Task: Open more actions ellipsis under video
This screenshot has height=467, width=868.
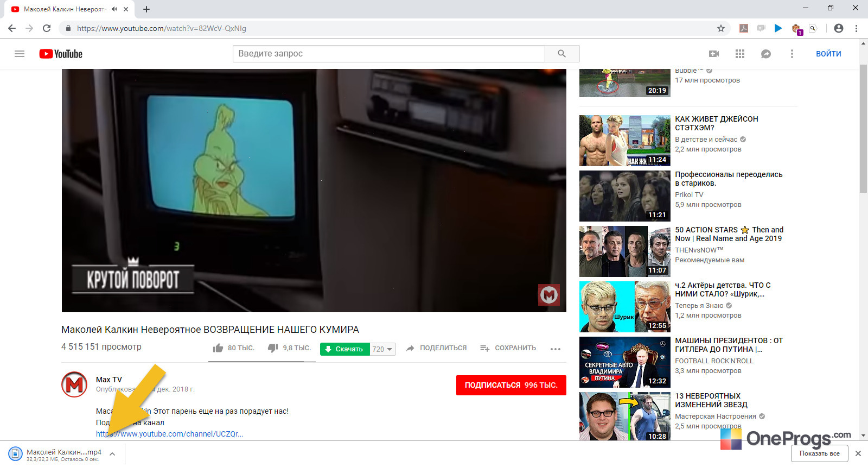Action: pyautogui.click(x=556, y=349)
